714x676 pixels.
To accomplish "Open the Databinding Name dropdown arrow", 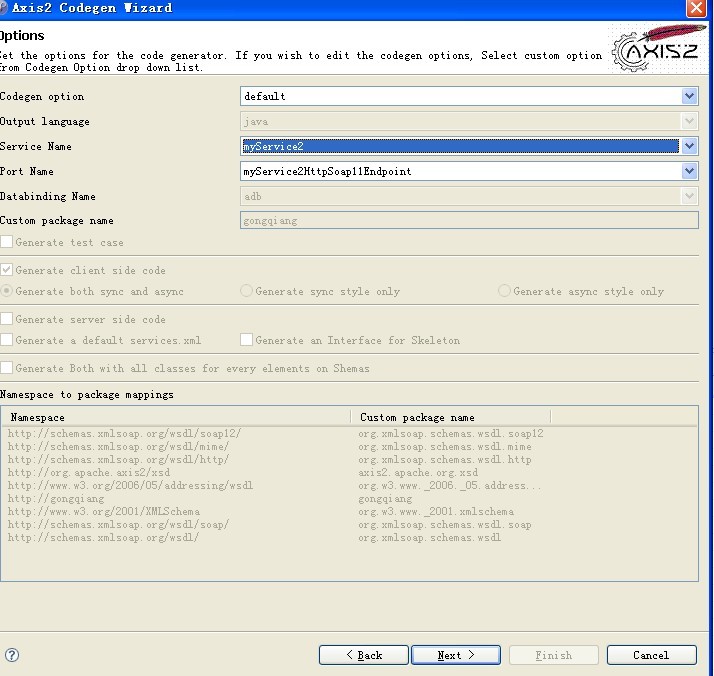I will pyautogui.click(x=689, y=196).
